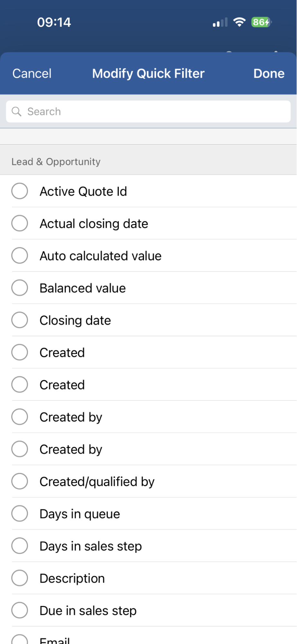Select the Active Quote Id radio button
This screenshot has width=297, height=644.
point(20,191)
